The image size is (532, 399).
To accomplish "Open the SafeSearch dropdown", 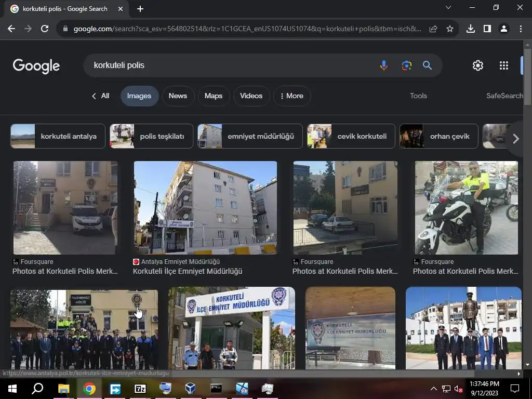I will point(504,96).
